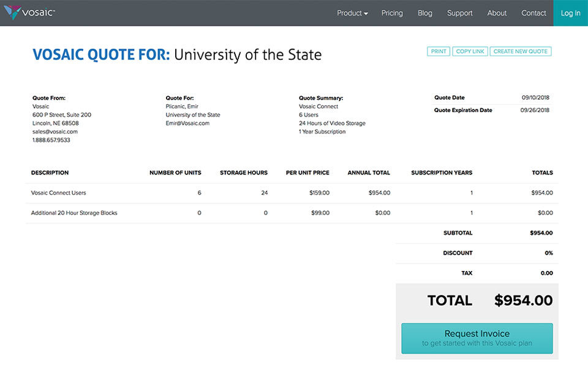
Task: Click the TAX value 0.00
Action: click(x=547, y=273)
